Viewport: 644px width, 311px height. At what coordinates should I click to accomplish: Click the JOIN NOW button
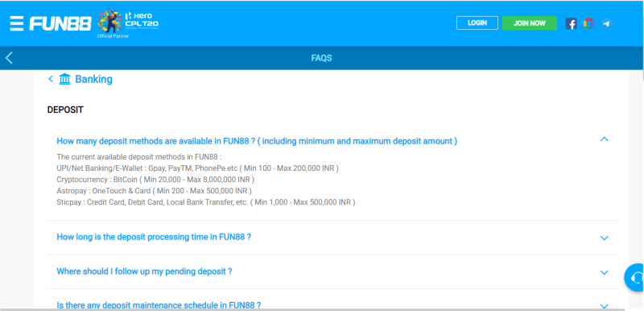click(530, 23)
